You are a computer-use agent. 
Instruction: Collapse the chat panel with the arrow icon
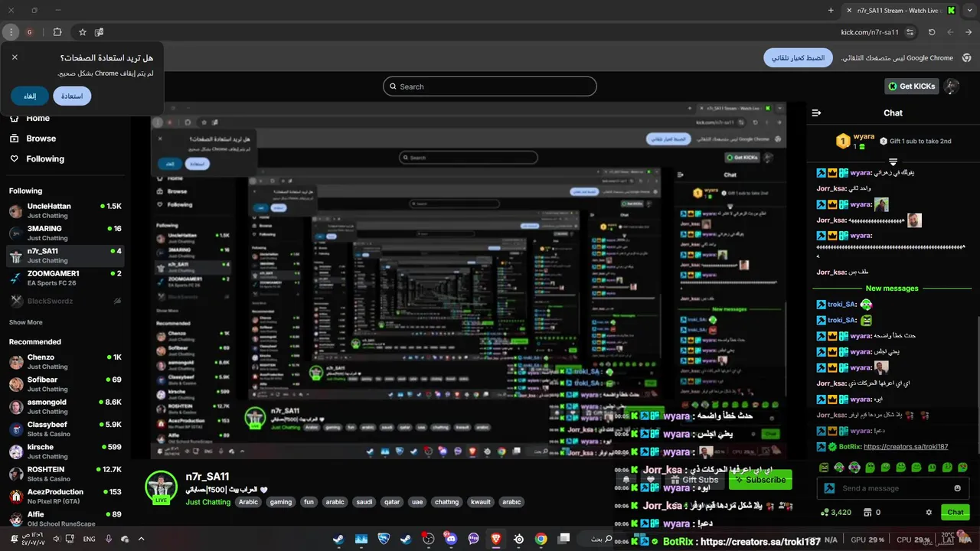coord(816,112)
